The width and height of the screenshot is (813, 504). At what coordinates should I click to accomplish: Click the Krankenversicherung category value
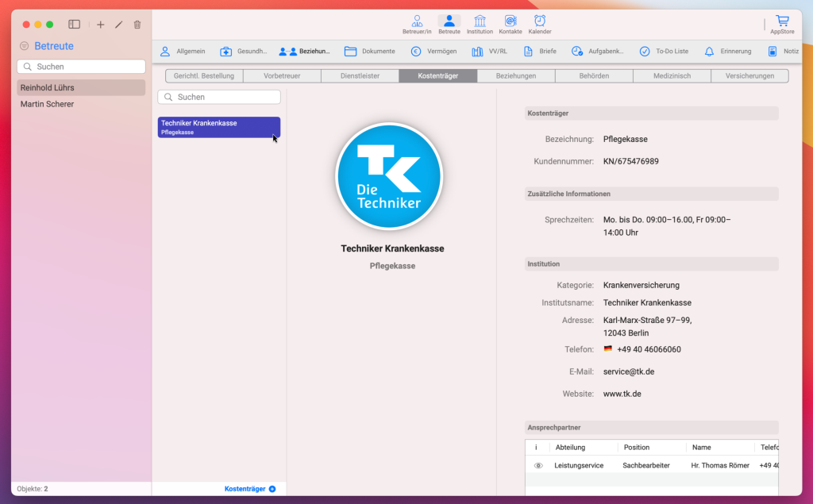(642, 285)
